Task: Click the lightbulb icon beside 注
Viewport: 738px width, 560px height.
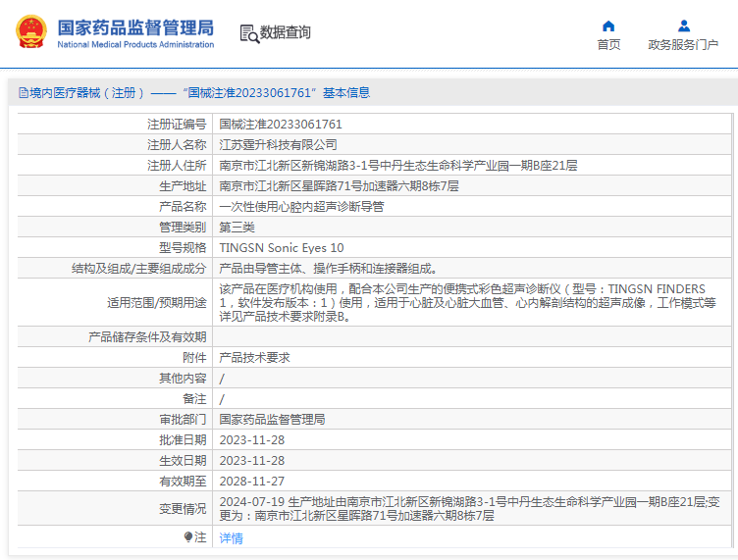Action: [188, 537]
